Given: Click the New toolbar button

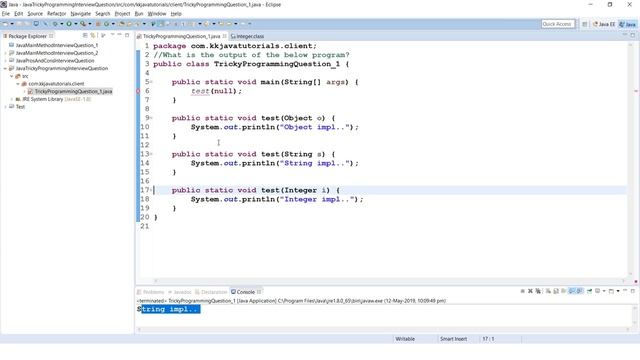Looking at the screenshot, I should [5, 24].
